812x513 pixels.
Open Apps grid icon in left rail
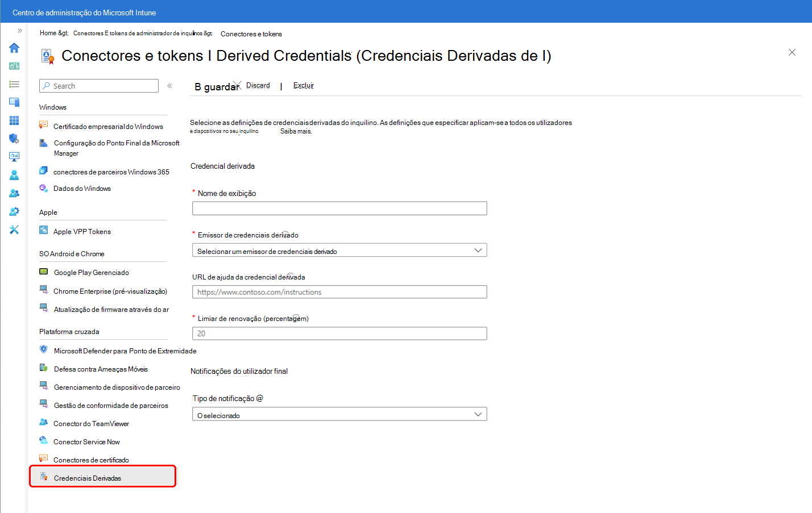(x=14, y=120)
